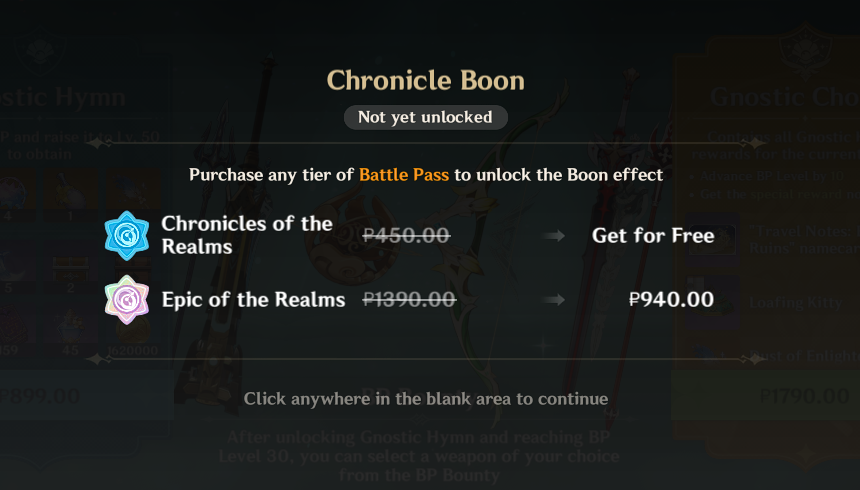Image resolution: width=860 pixels, height=490 pixels.
Task: Select the Not yet unlocked status badge
Action: tap(425, 117)
